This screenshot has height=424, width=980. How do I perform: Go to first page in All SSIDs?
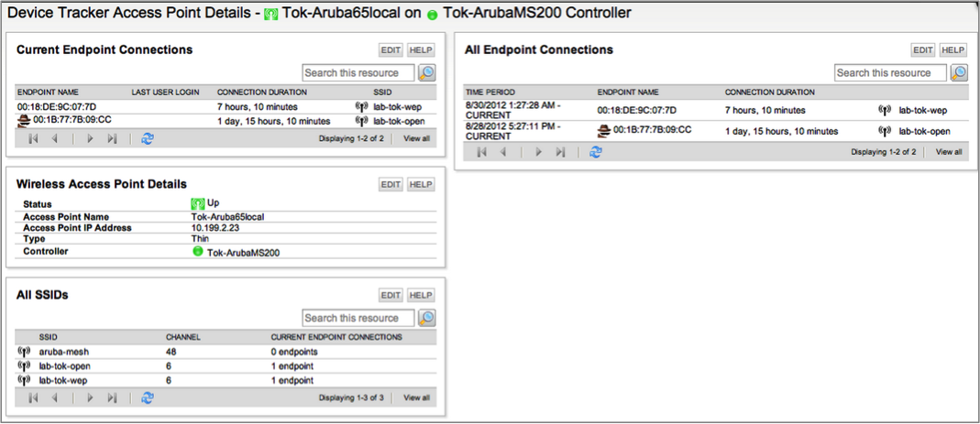[33, 397]
